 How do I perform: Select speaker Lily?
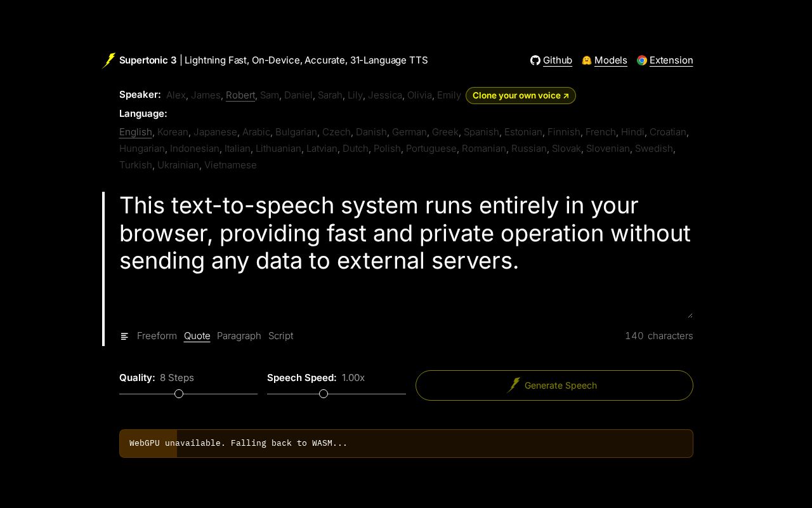355,95
